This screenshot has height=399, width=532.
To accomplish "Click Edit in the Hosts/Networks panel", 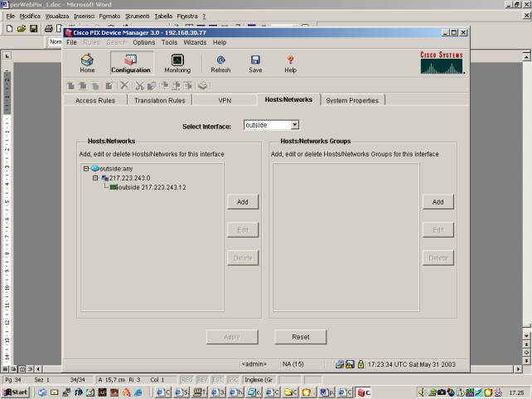I will click(x=243, y=229).
